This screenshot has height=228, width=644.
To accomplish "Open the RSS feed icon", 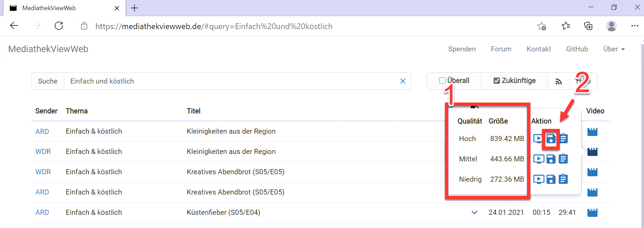I will 558,81.
